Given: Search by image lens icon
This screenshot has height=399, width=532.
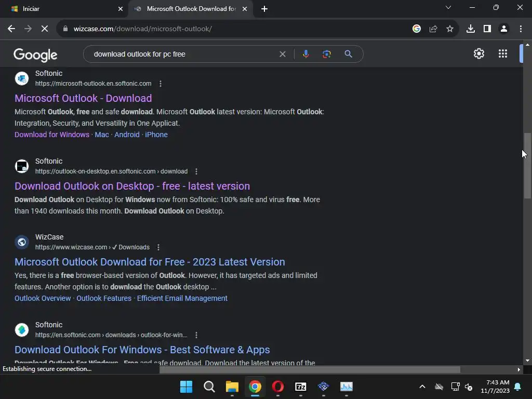Looking at the screenshot, I should tap(326, 54).
